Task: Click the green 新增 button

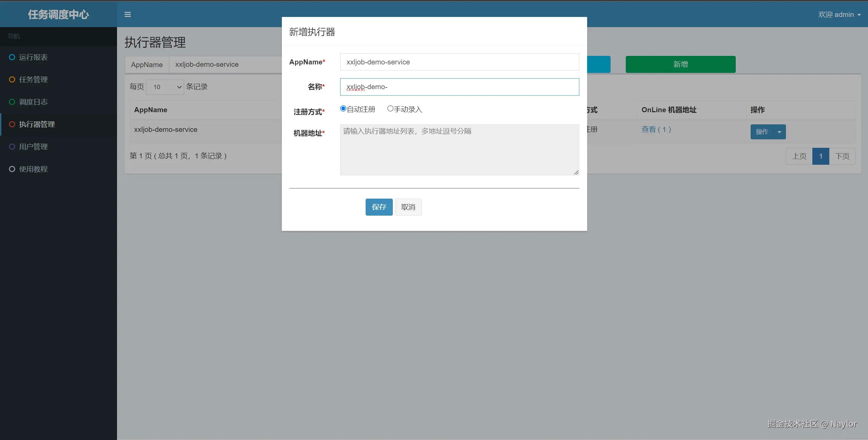Action: click(x=680, y=64)
